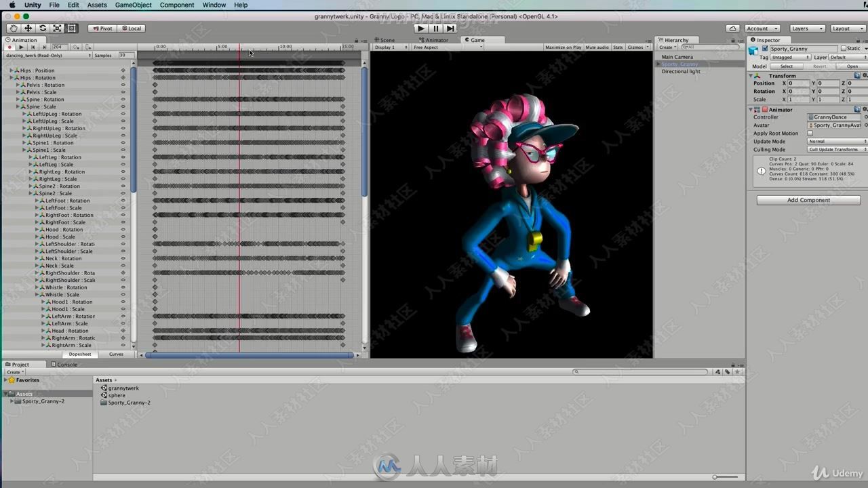Toggle Stats overlay in Game view
Image resolution: width=868 pixels, height=488 pixels.
(618, 47)
